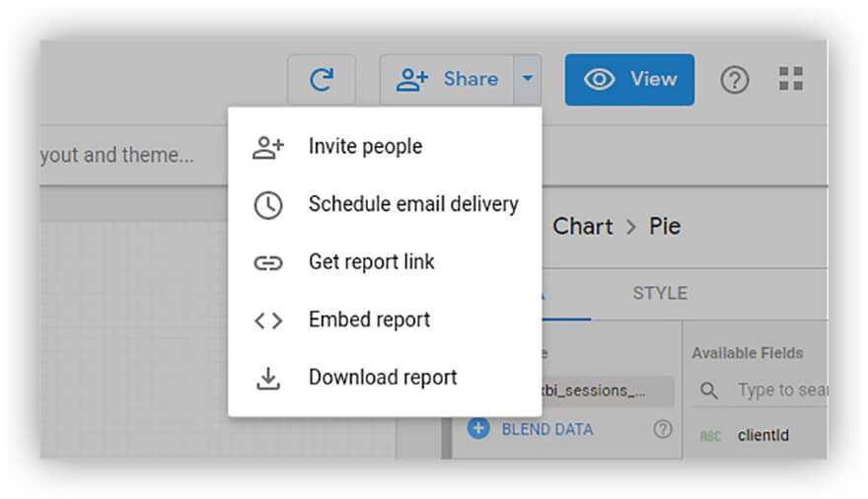Click the refresh data icon
The width and height of the screenshot is (868, 499).
point(322,80)
